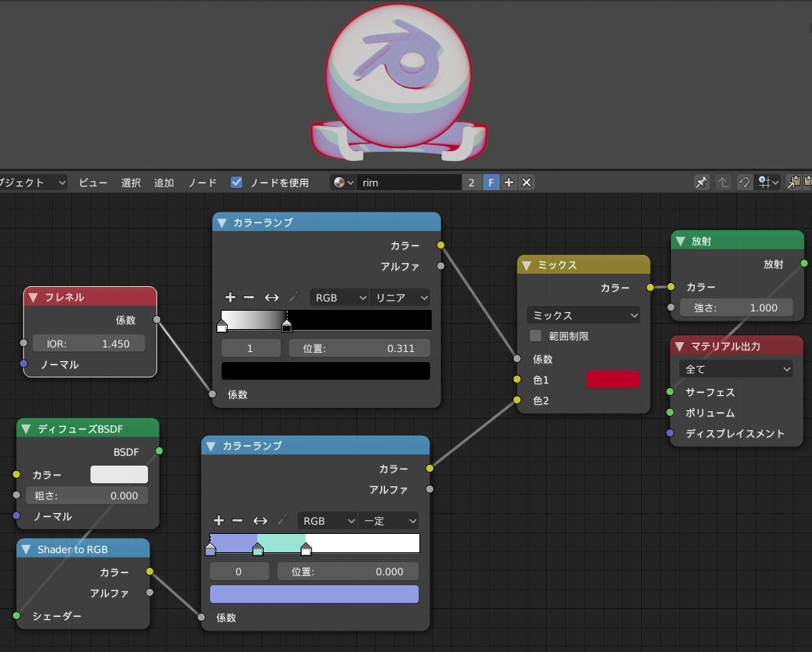
Task: Click the マテリアル出力 サーフェス input socket
Action: click(670, 391)
